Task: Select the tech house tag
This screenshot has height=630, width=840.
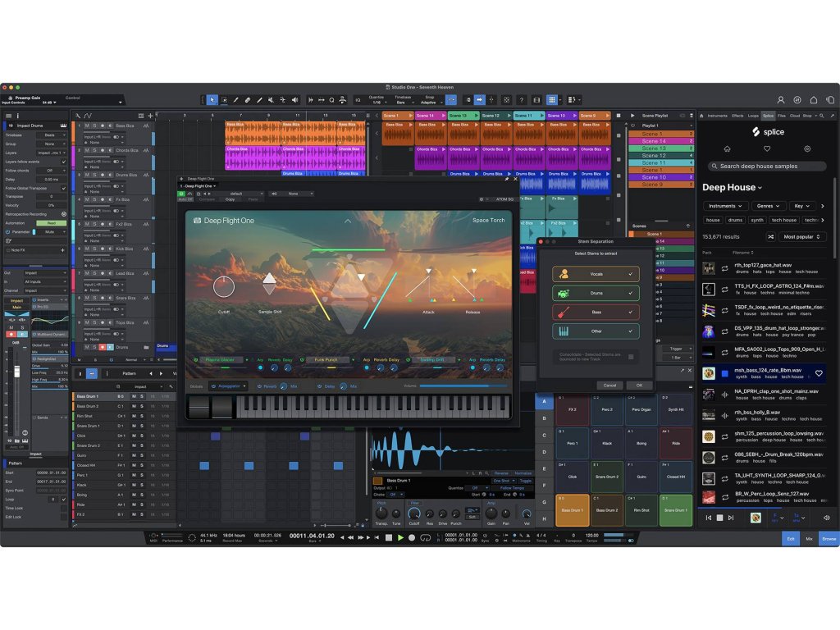Action: coord(783,220)
